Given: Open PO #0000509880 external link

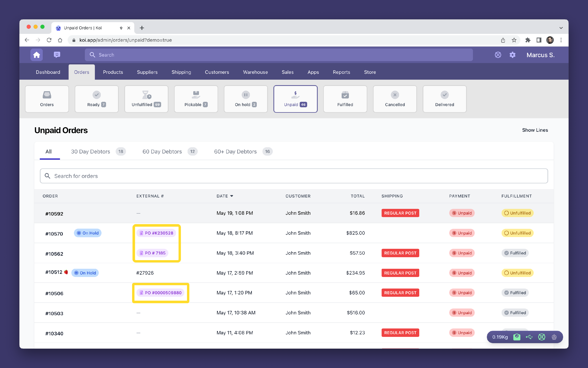Looking at the screenshot, I should [160, 293].
